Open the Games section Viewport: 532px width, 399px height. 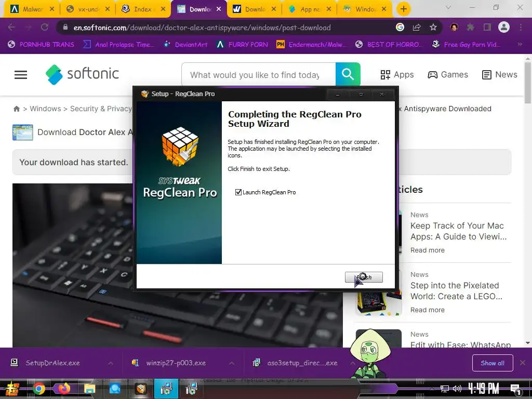pyautogui.click(x=447, y=75)
